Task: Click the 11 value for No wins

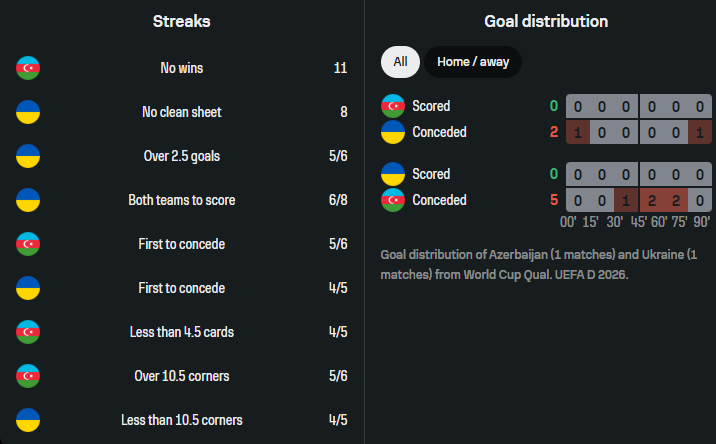Action: pos(340,68)
